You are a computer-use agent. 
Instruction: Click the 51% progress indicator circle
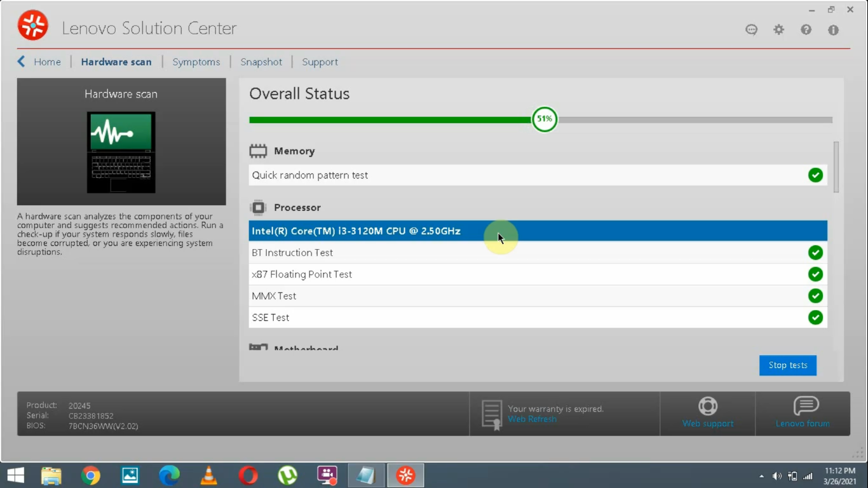pos(545,119)
